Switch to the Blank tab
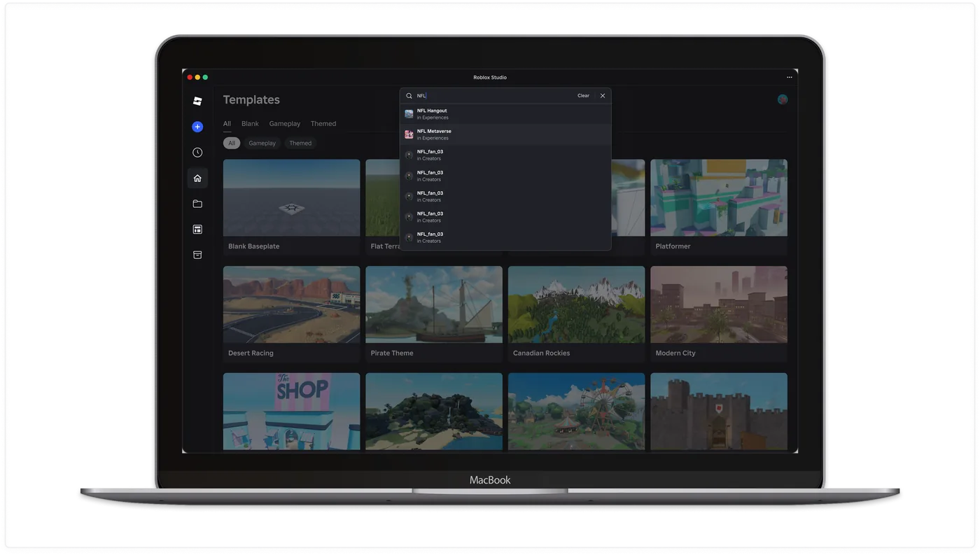The image size is (980, 555). 250,124
